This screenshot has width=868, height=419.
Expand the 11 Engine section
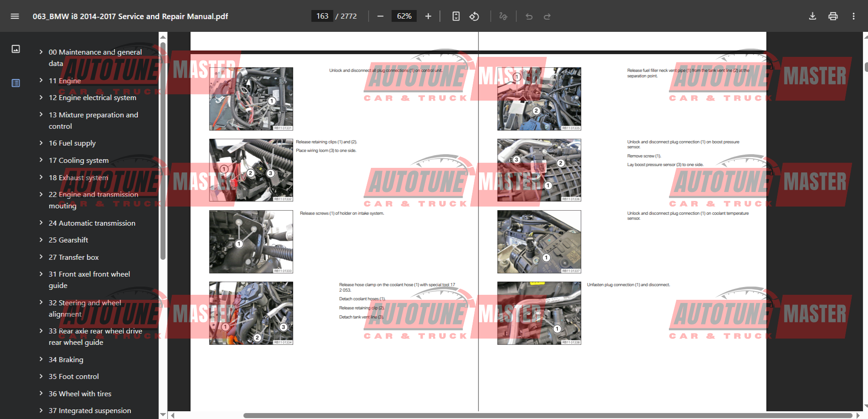click(x=41, y=81)
